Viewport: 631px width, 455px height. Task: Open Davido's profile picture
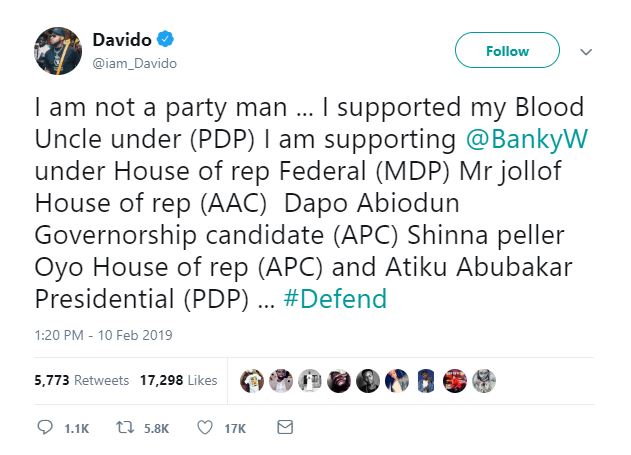(59, 49)
